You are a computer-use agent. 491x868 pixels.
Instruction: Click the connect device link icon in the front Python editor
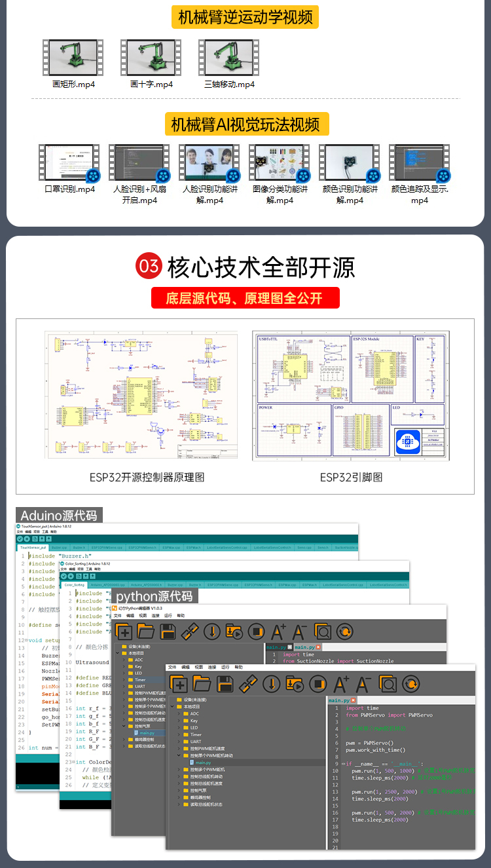(248, 685)
